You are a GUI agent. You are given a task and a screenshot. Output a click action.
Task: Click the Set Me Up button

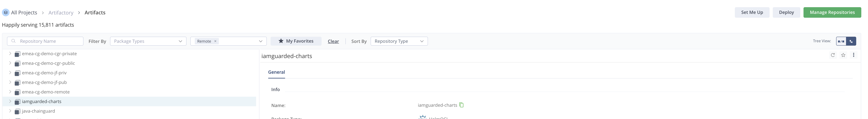click(752, 12)
